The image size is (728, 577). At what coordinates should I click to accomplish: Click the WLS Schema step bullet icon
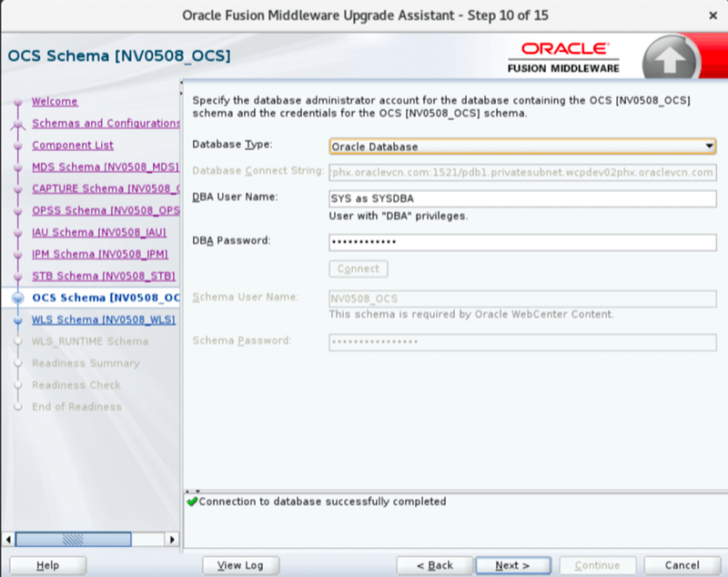[x=18, y=320]
